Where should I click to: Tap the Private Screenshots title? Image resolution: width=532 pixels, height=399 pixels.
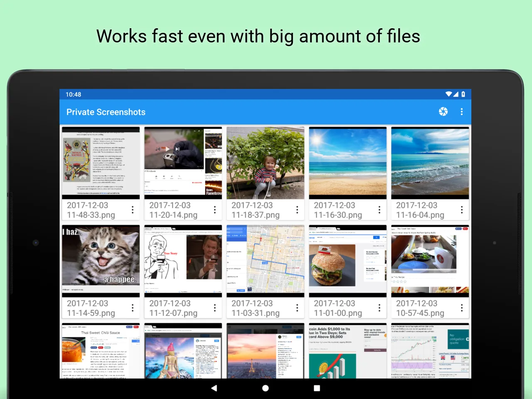pos(106,112)
